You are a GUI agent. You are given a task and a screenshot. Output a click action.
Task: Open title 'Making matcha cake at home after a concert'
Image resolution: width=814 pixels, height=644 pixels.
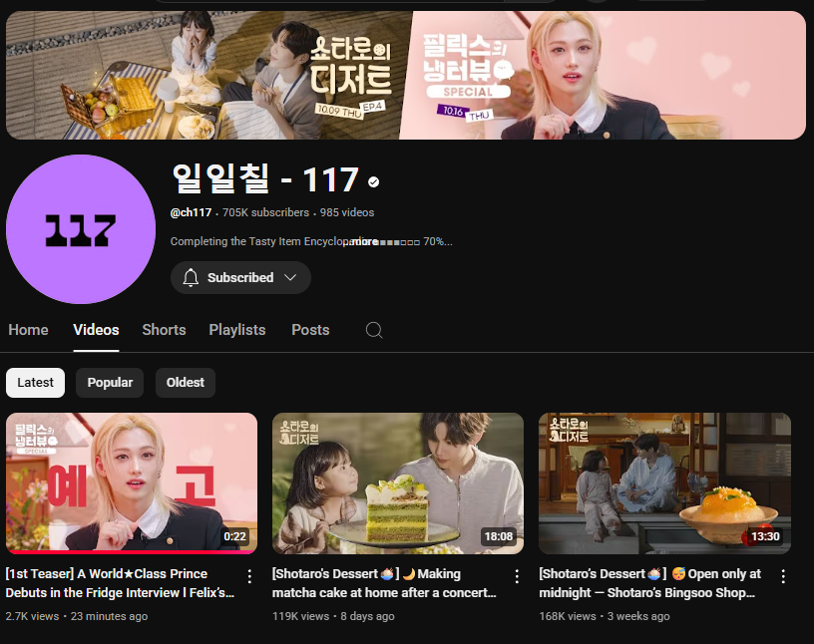(384, 583)
